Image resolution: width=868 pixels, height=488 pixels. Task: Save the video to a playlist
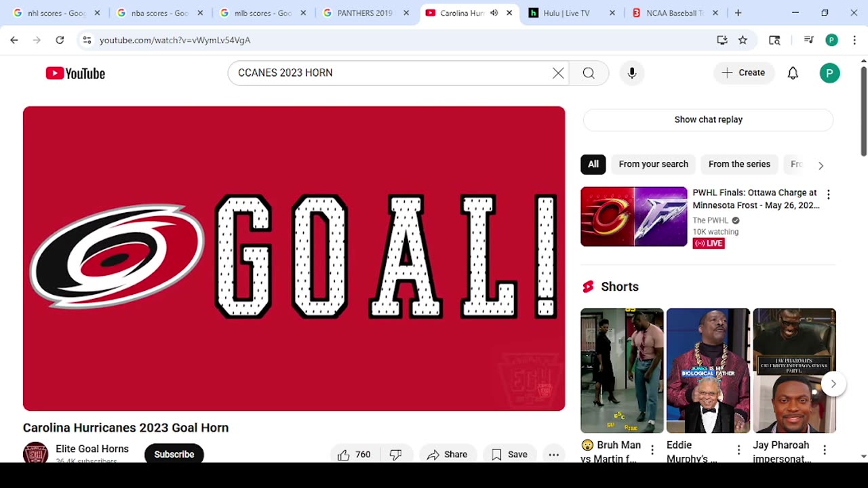[509, 455]
